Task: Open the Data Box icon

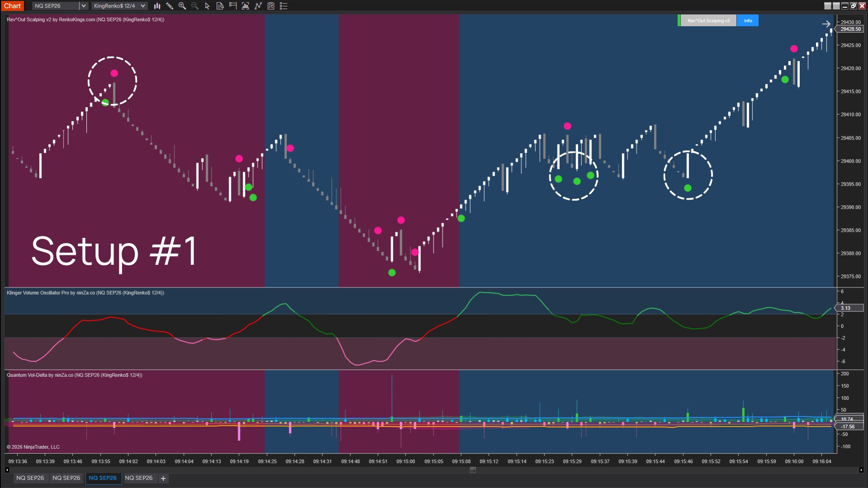Action: [x=220, y=6]
